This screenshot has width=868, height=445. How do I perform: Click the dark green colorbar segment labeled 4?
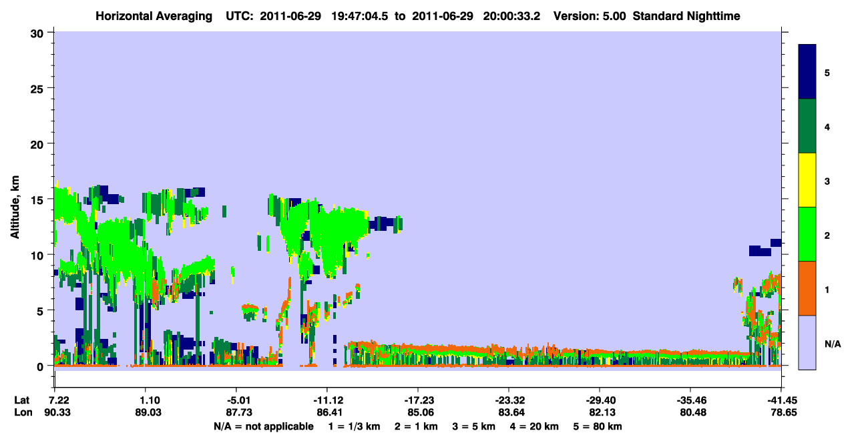coord(807,126)
